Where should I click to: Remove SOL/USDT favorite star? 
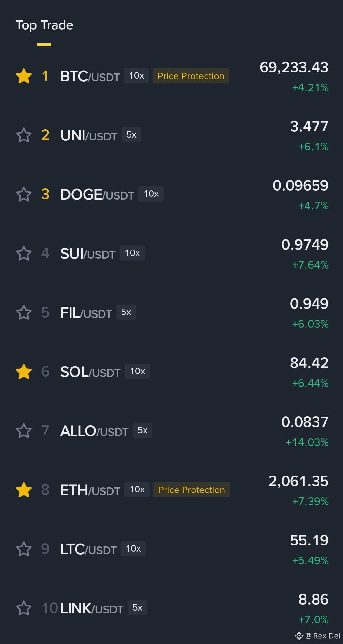click(x=24, y=372)
